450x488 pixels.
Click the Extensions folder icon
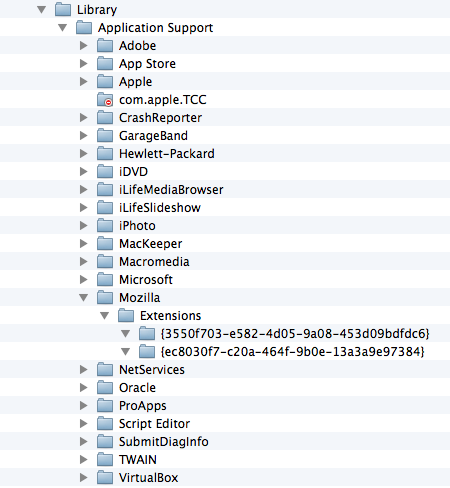coord(126,315)
